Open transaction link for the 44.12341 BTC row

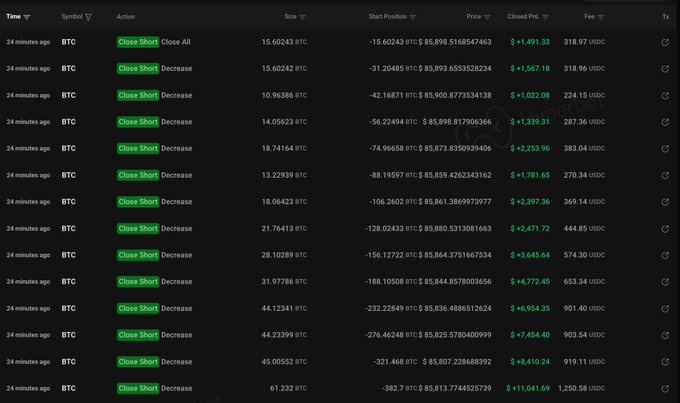pyautogui.click(x=665, y=308)
